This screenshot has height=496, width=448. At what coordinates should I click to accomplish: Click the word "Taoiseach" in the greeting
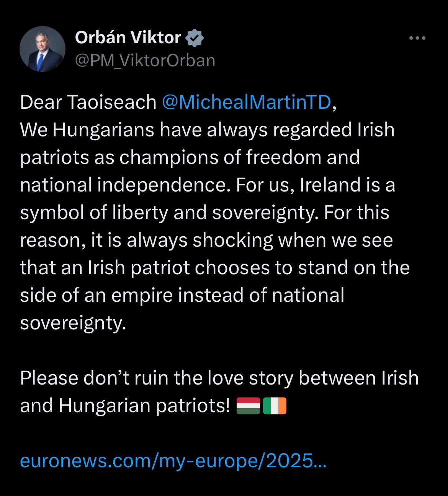coord(112,102)
